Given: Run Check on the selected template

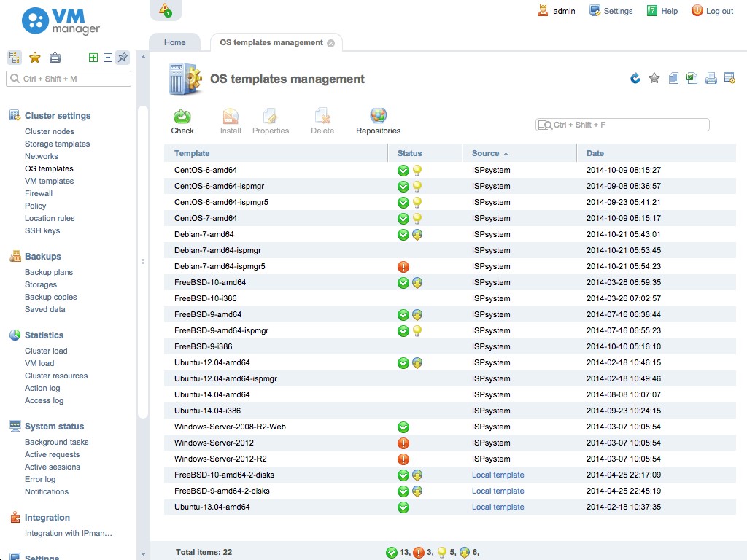Looking at the screenshot, I should tap(182, 119).
